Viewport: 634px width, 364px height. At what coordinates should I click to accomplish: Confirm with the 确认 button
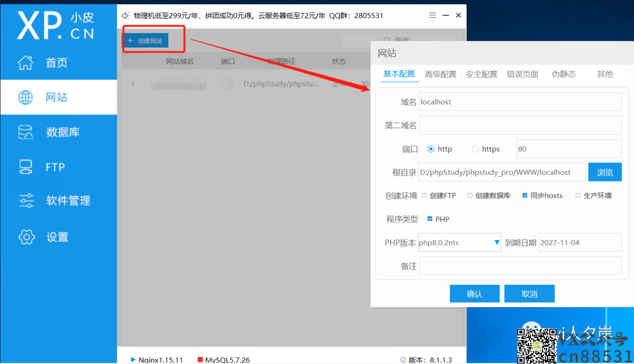475,294
